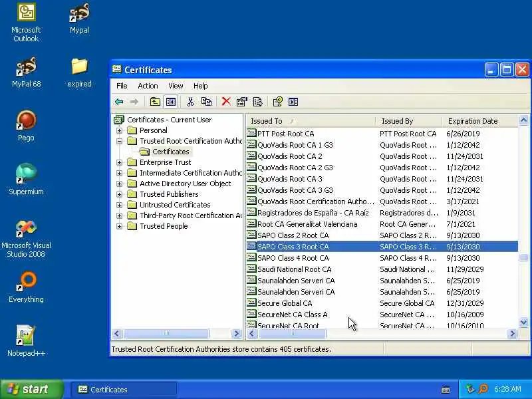Open the View menu
The height and width of the screenshot is (399, 532).
(176, 86)
